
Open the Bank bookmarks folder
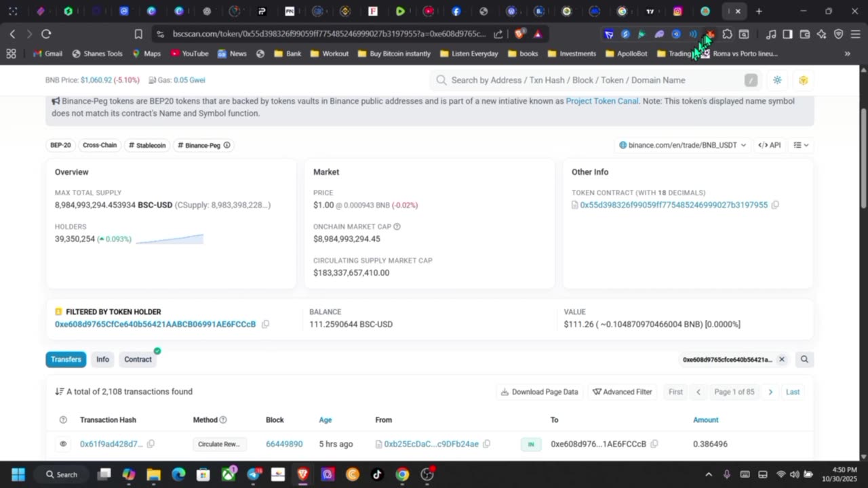(x=288, y=54)
